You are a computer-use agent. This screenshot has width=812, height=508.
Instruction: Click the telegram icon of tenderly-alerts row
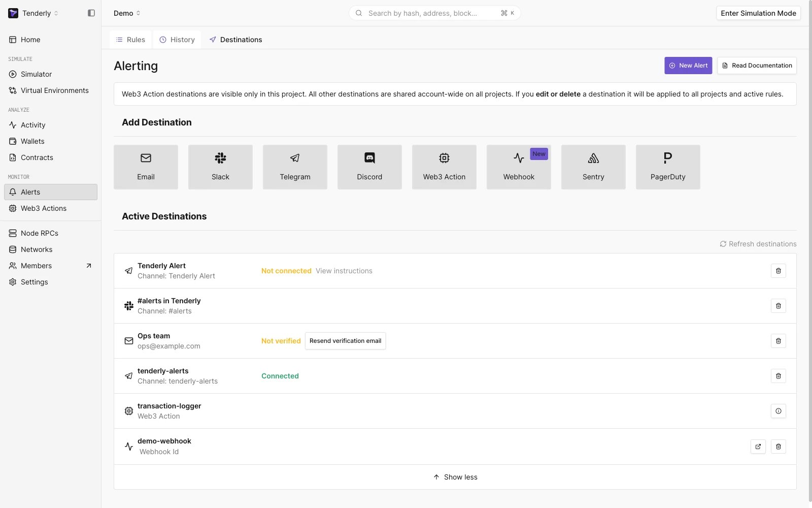pyautogui.click(x=129, y=376)
